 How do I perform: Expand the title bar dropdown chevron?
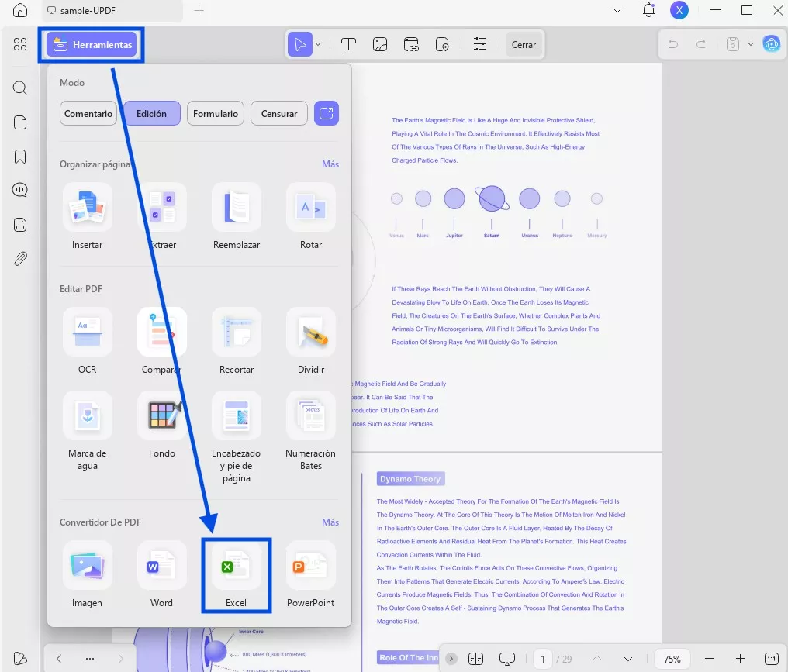click(617, 10)
